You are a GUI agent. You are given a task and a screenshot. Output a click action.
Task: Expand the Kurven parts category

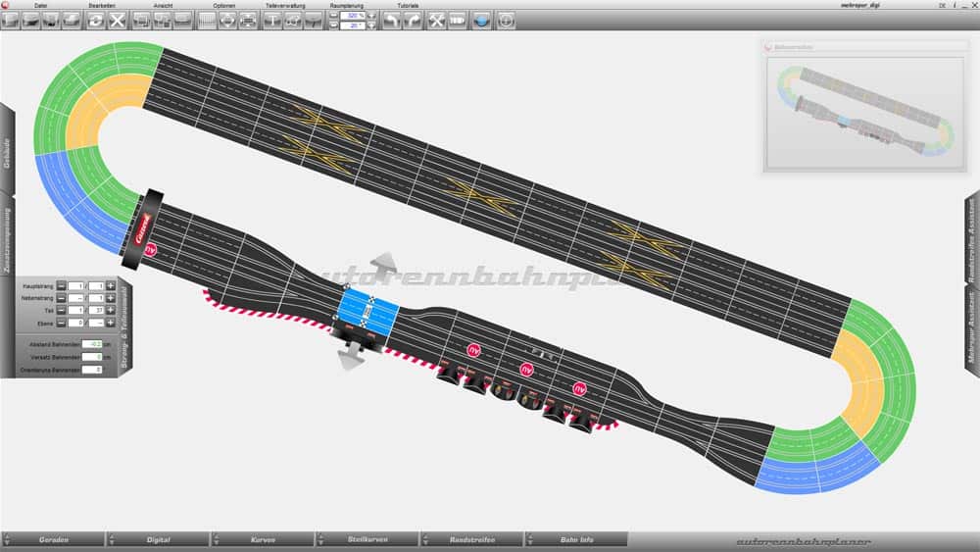(x=263, y=540)
